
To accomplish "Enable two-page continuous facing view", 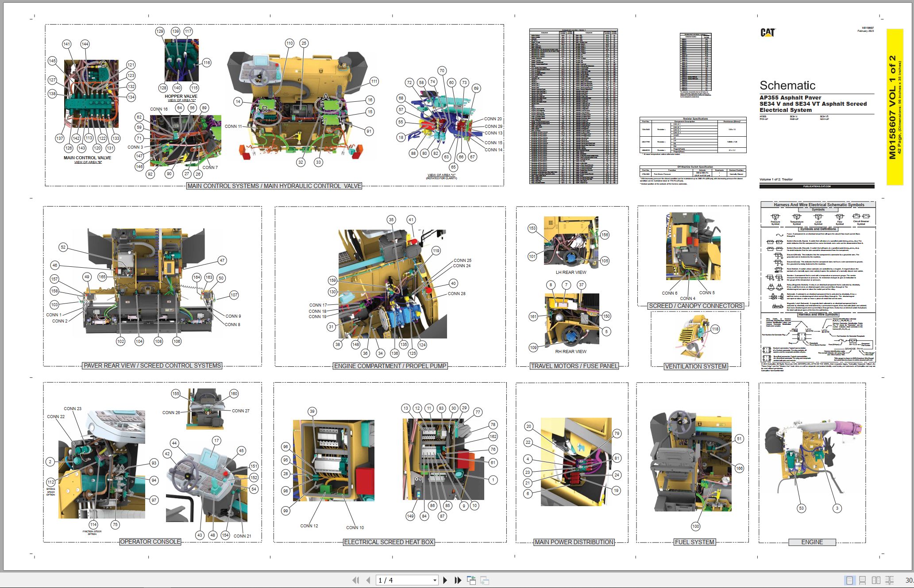I will (x=889, y=580).
